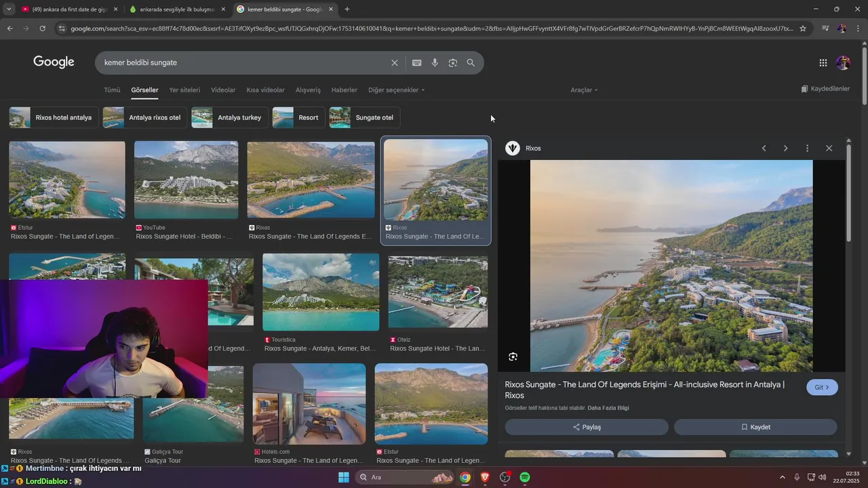Switch to the Kısa videolar tab
Viewport: 868px width, 488px height.
coord(266,90)
